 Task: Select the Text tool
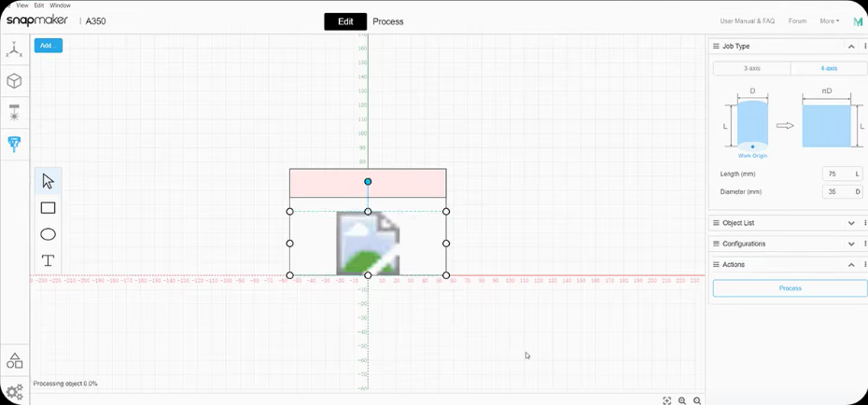pyautogui.click(x=48, y=260)
